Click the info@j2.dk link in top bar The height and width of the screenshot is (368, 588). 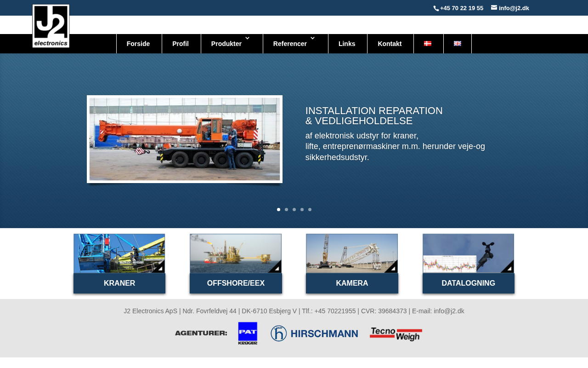pyautogui.click(x=514, y=8)
